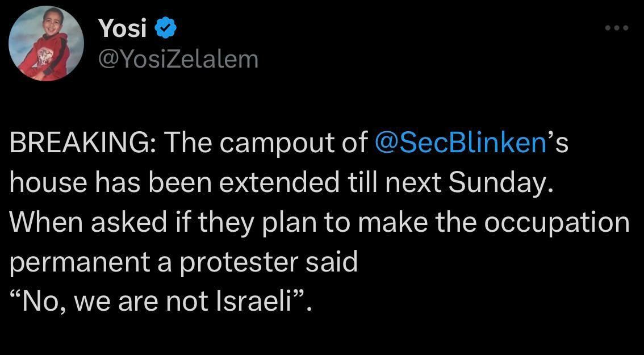Open Yosi's profile picture
This screenshot has width=644, height=355.
point(46,44)
